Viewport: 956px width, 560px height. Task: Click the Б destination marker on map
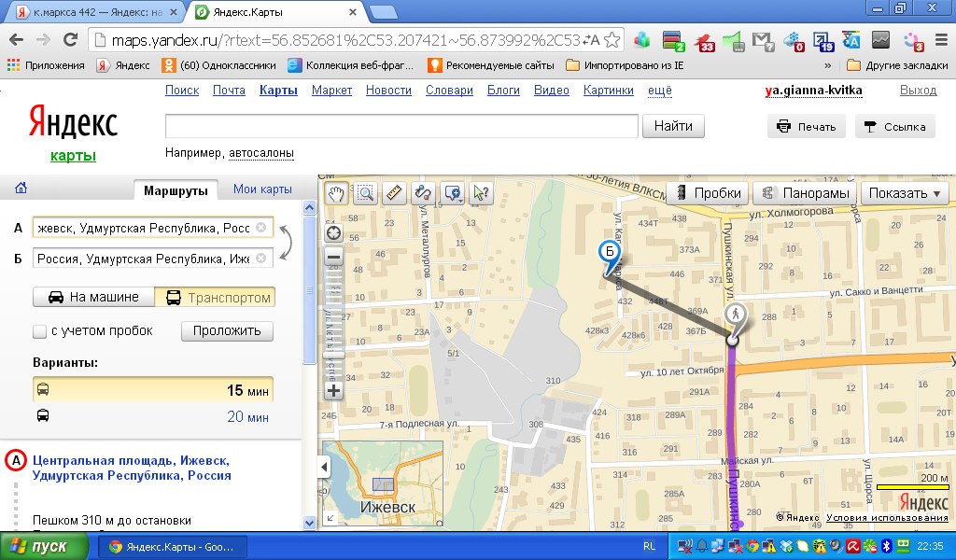tap(609, 258)
